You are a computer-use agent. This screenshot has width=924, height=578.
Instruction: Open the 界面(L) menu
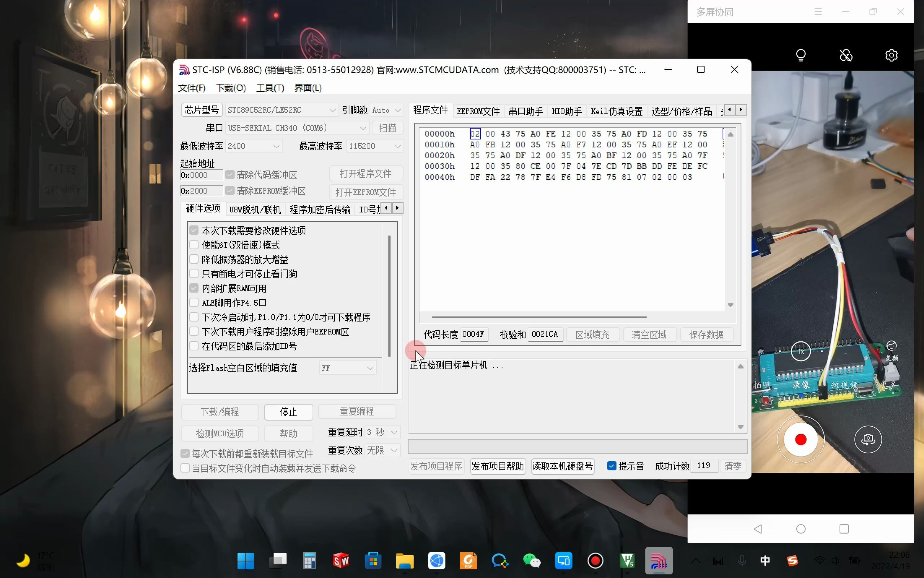pos(308,88)
